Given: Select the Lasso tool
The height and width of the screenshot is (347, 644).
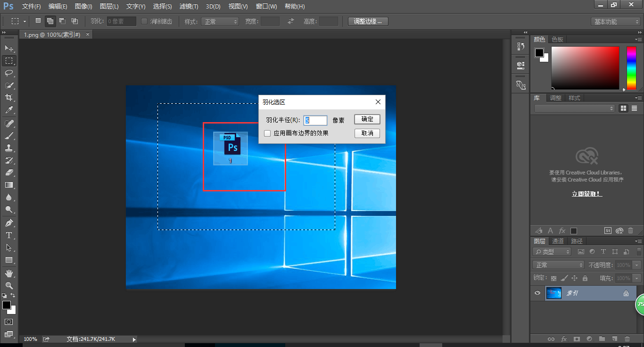Looking at the screenshot, I should pos(9,73).
